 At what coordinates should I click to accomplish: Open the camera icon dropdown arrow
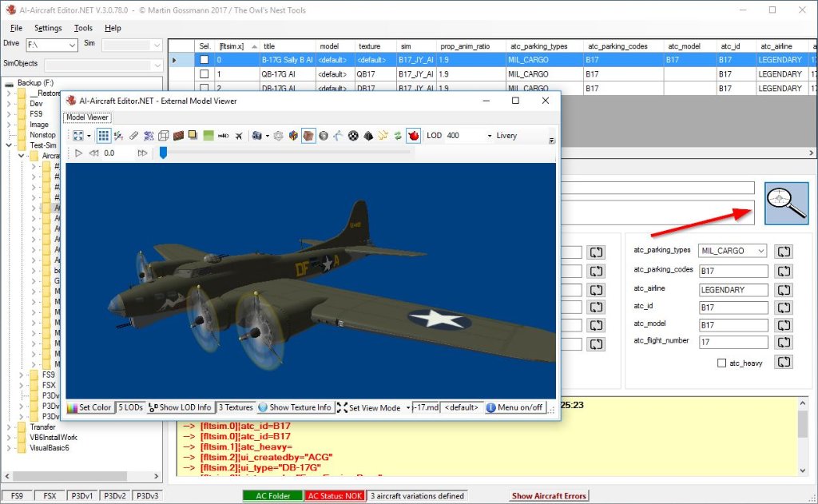click(267, 136)
